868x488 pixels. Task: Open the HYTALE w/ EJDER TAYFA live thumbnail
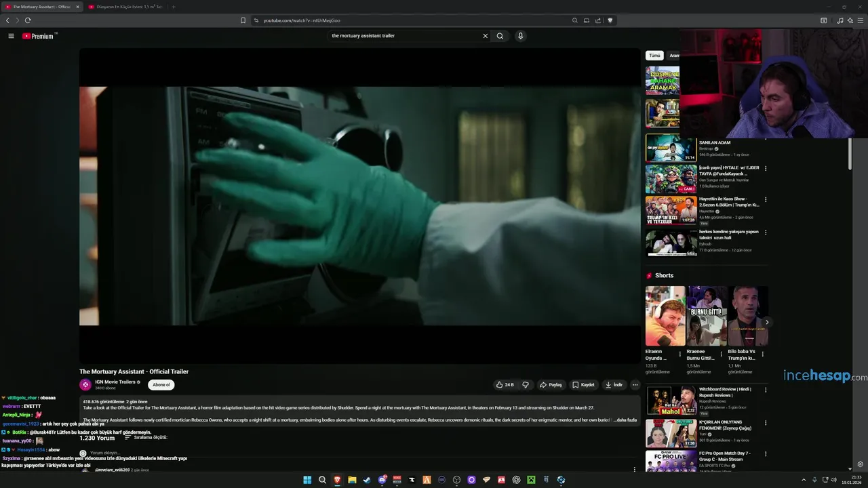coord(671,180)
